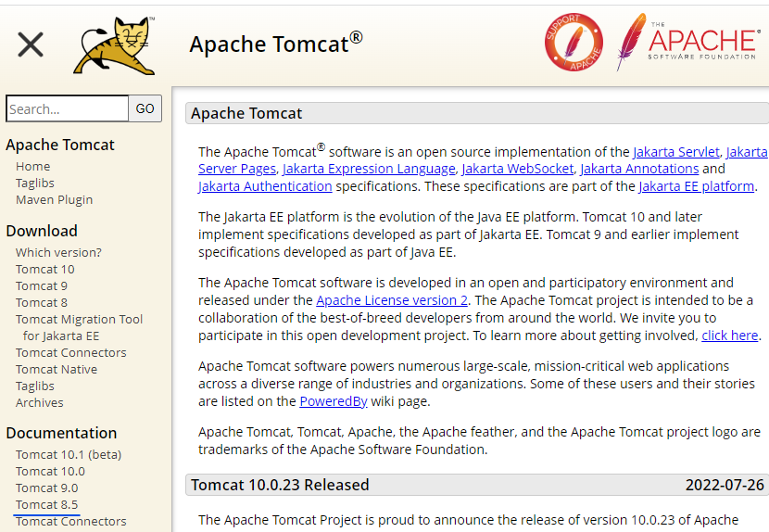Open Tomcat 10.1 (beta) documentation
Viewport: 769px width, 532px height.
coord(69,454)
